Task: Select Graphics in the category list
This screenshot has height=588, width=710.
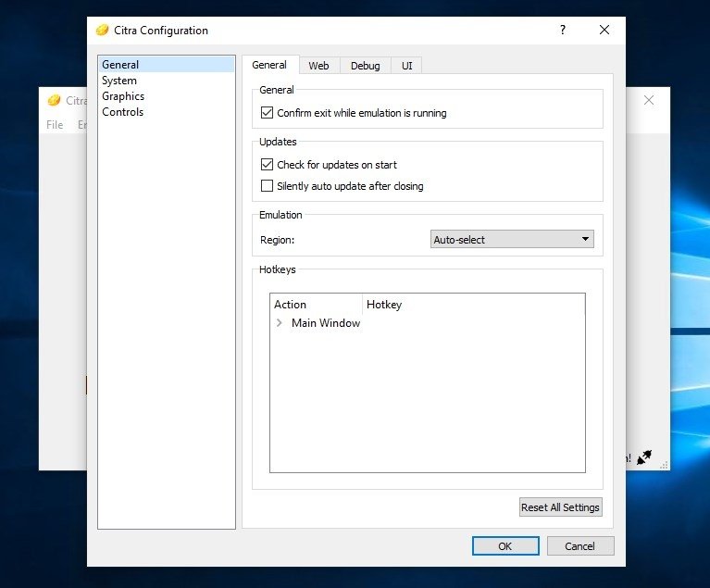Action: (x=167, y=96)
